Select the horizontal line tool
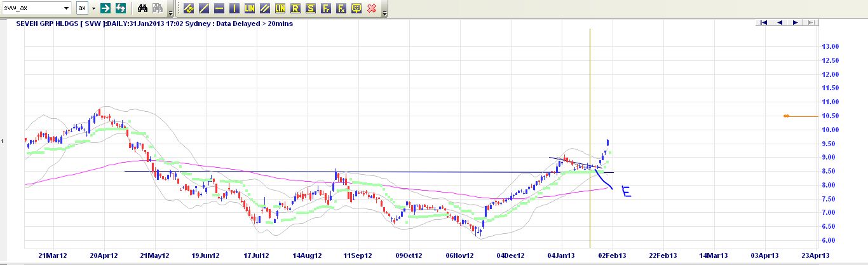This screenshot has width=868, height=265. click(x=219, y=8)
